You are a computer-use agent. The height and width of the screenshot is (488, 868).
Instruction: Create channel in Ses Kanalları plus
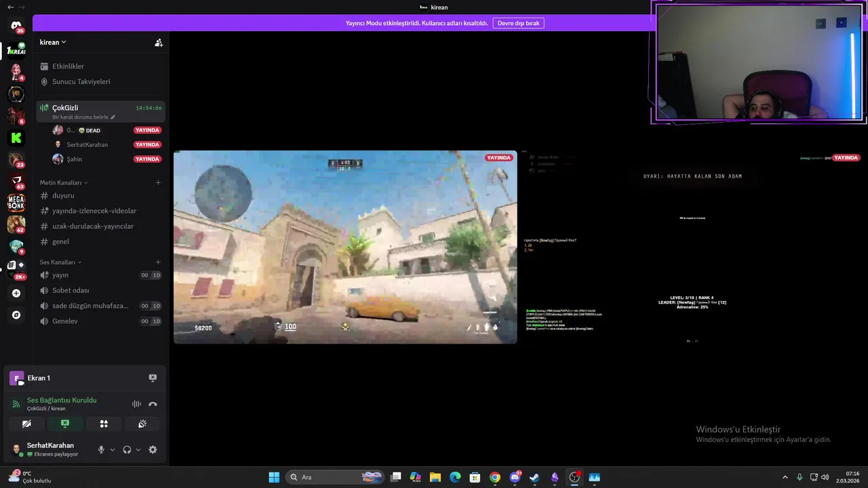click(158, 262)
